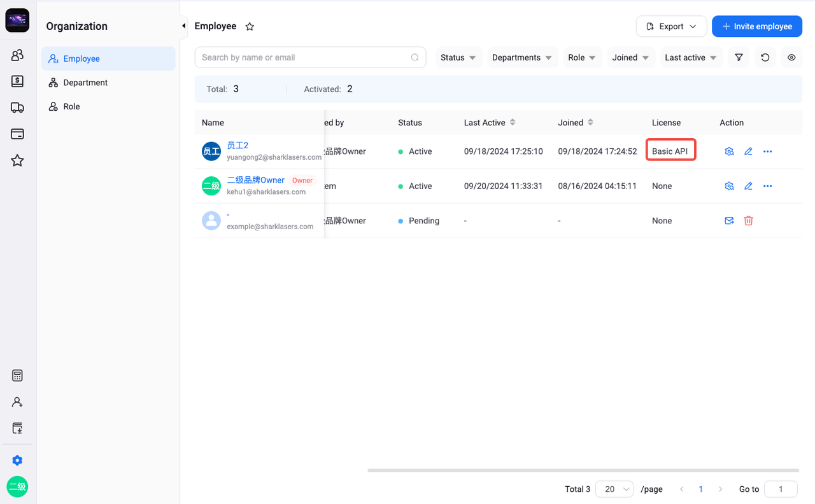This screenshot has height=504, width=815.
Task: Select Role in Organization menu
Action: tap(108, 106)
